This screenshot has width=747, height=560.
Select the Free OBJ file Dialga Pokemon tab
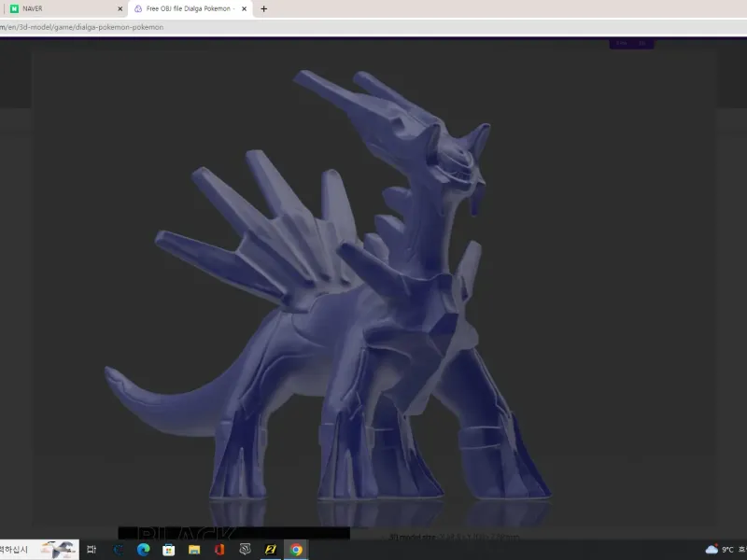pyautogui.click(x=190, y=8)
